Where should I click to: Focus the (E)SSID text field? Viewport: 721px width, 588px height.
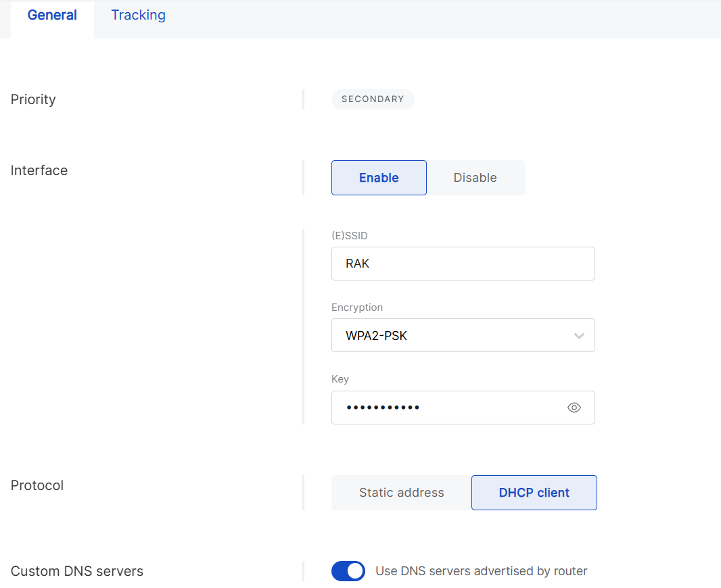(463, 263)
